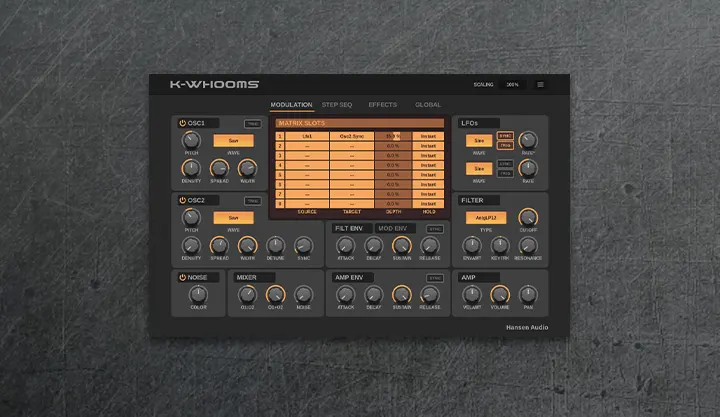
Task: Click the first matrix slot depth bar
Action: click(393, 135)
